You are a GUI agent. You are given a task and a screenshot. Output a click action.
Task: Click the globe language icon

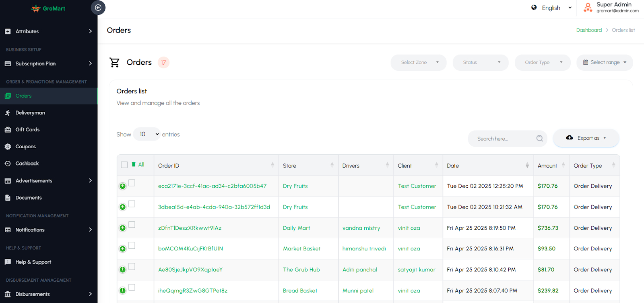coord(534,8)
